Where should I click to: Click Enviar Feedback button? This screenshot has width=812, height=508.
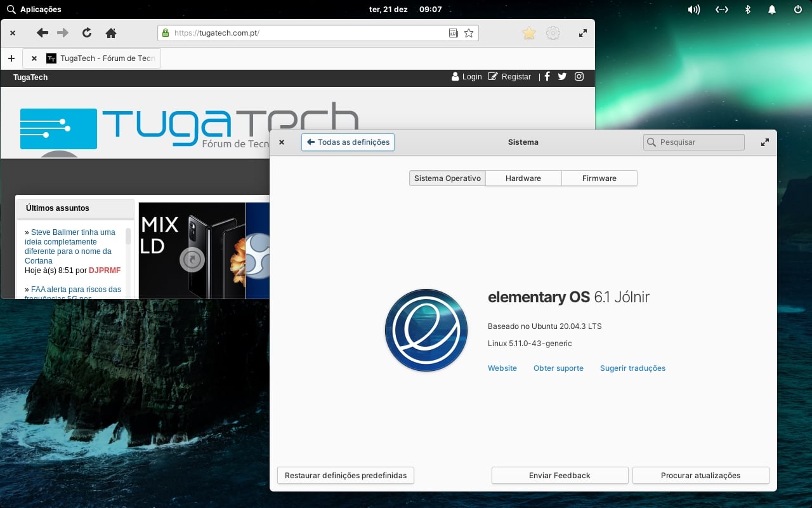[560, 476]
